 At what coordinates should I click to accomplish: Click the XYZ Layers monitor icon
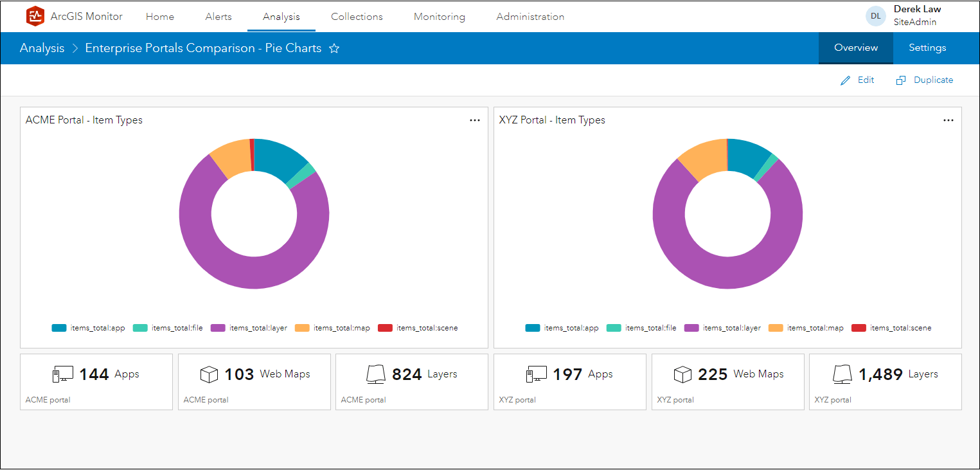842,374
